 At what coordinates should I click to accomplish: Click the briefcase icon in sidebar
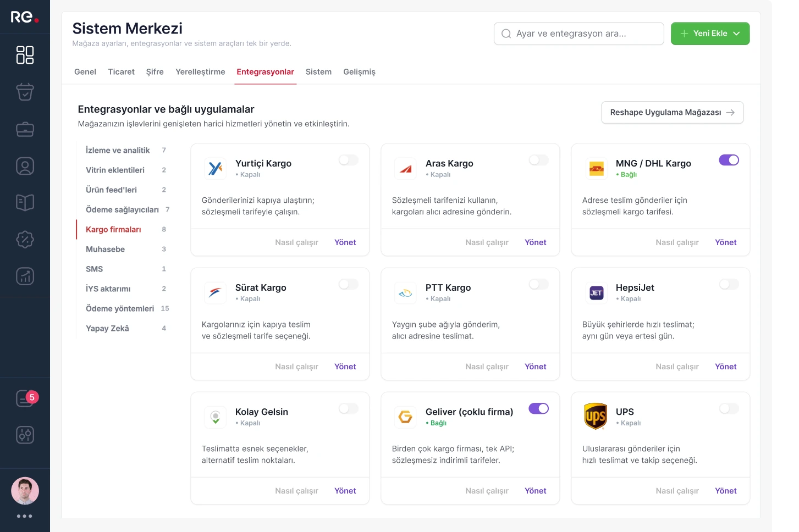click(25, 129)
